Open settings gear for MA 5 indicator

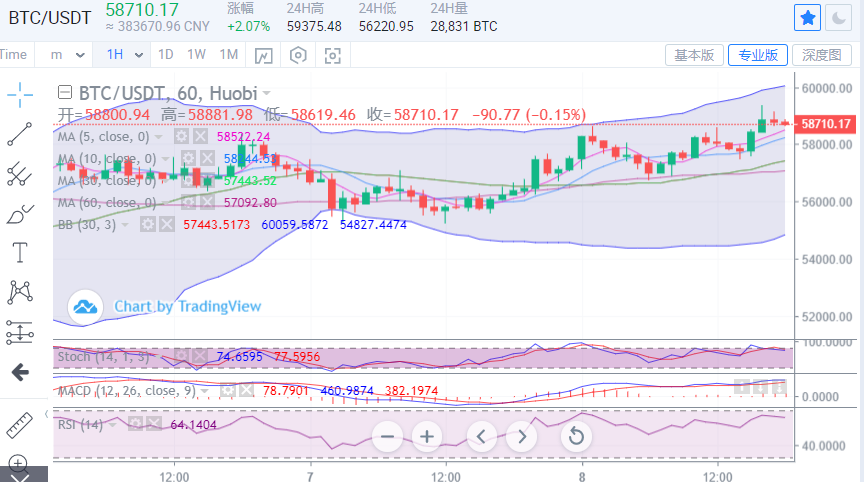pos(181,136)
